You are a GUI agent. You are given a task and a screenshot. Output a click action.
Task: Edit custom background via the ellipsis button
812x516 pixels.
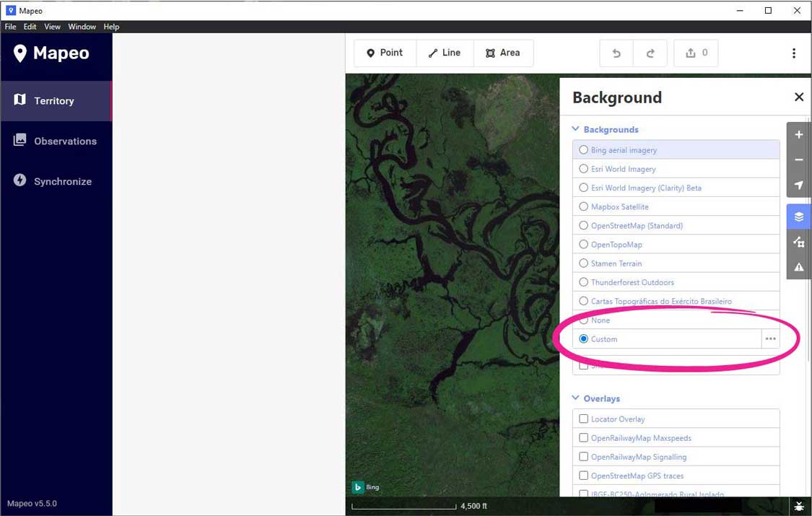[x=771, y=339]
